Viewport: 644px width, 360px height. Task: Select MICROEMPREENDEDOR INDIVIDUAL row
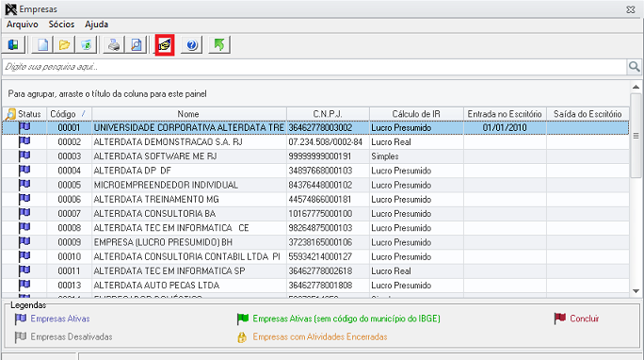tap(315, 185)
